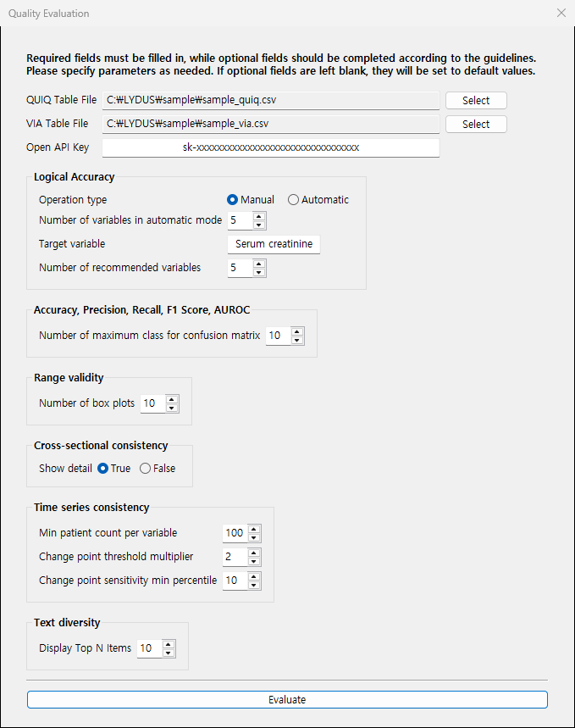This screenshot has height=728, width=575.
Task: Click the Cross-sectional consistency heading
Action: click(x=101, y=446)
